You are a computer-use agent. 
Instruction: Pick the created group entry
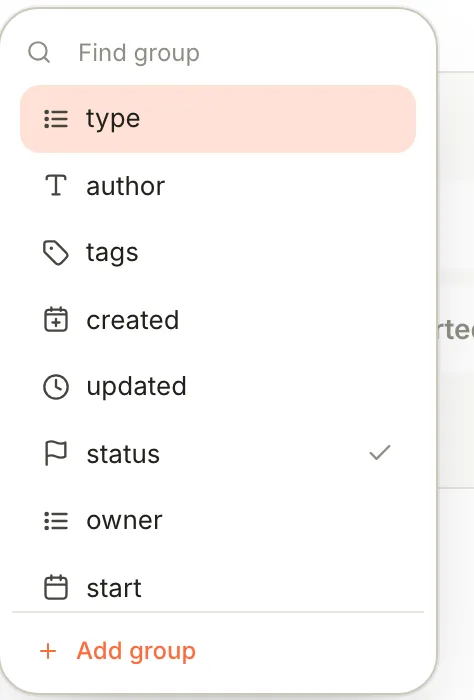click(x=218, y=320)
